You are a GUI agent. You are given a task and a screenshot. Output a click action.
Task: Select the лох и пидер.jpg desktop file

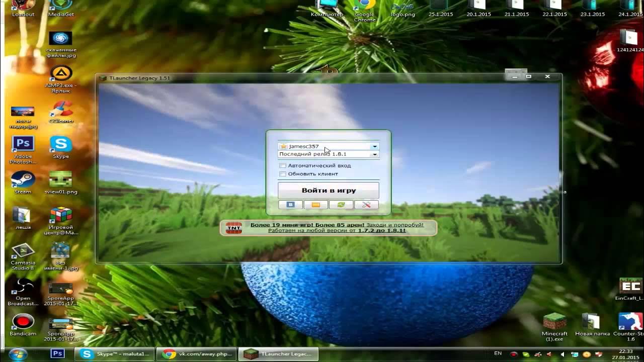[23, 117]
